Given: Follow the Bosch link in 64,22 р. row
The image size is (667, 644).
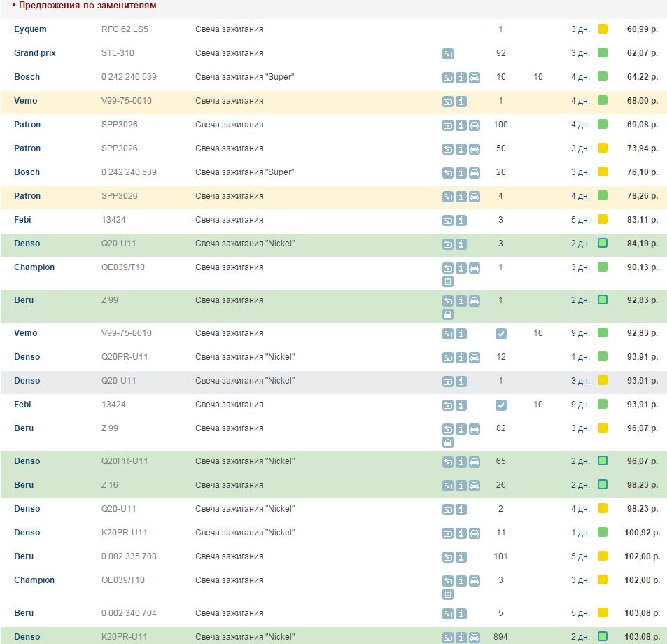Looking at the screenshot, I should tap(27, 77).
